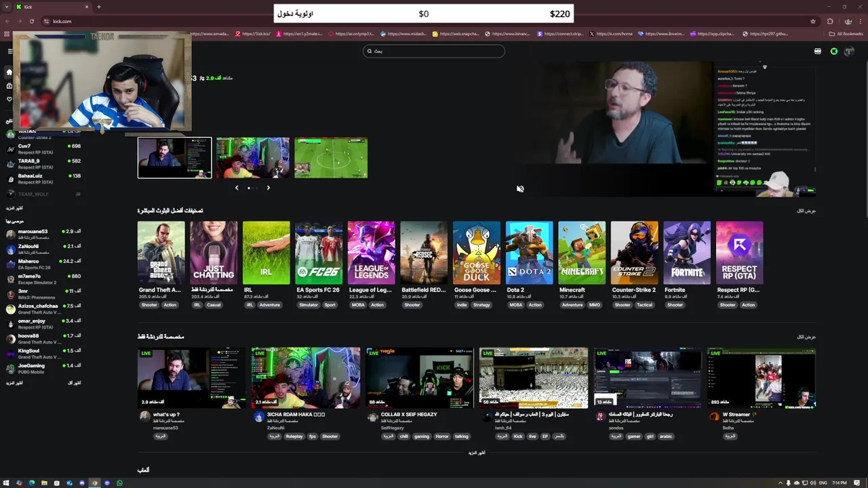Open File Explorer from taskbar
Viewport: 868px width, 488px height.
coord(44,483)
